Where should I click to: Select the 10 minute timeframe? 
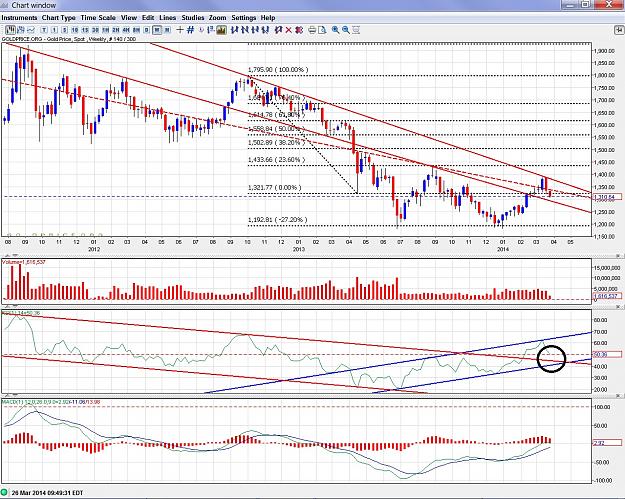(x=75, y=30)
